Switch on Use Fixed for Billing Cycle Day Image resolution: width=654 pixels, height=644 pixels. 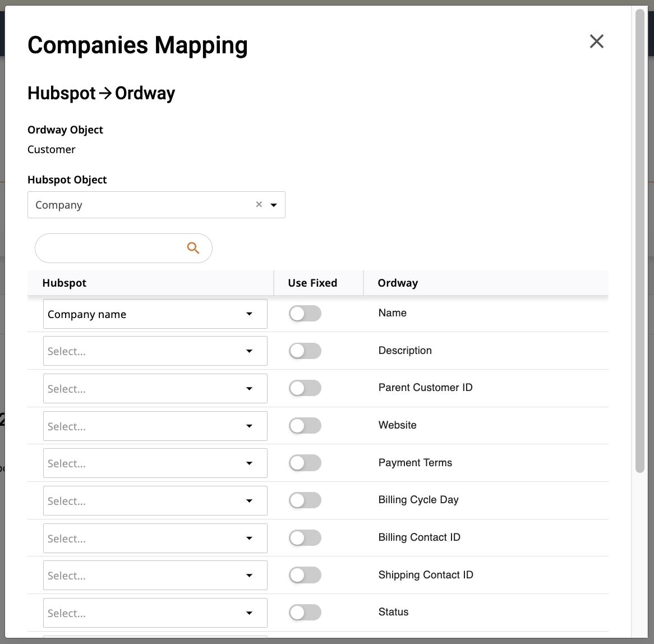tap(305, 500)
